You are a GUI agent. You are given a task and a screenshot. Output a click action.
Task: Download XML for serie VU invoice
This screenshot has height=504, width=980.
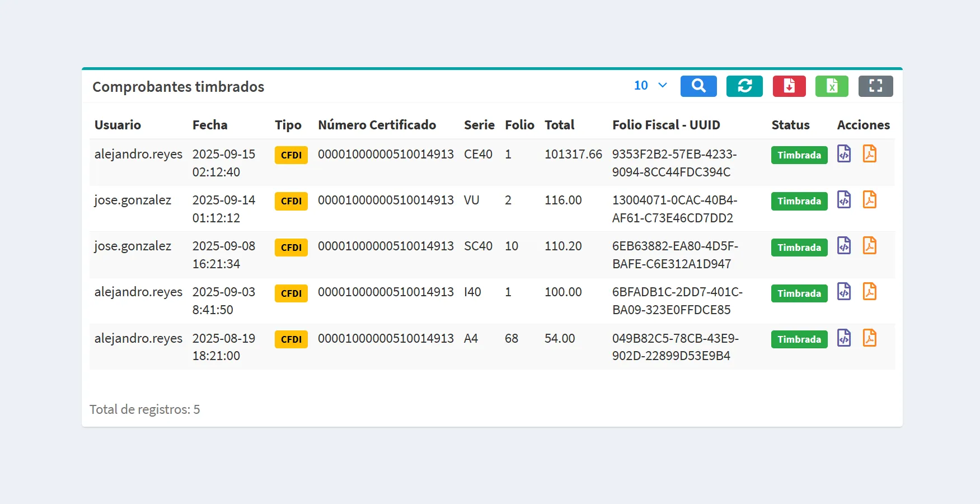coord(844,199)
